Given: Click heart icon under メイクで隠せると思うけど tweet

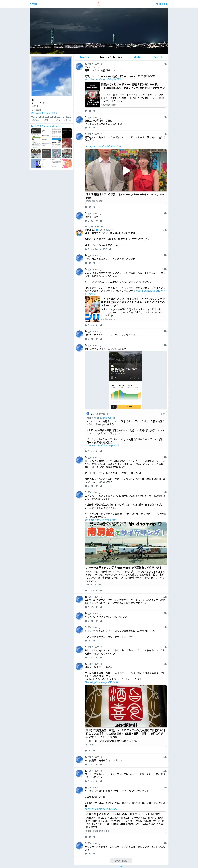Looking at the screenshot, I should pyautogui.click(x=94, y=641).
